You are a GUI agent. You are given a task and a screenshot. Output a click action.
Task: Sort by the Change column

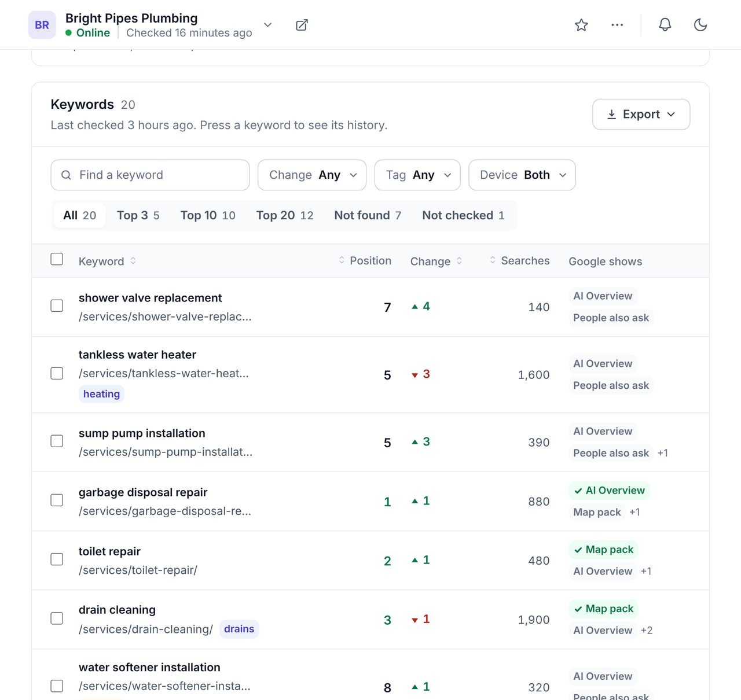click(x=436, y=261)
